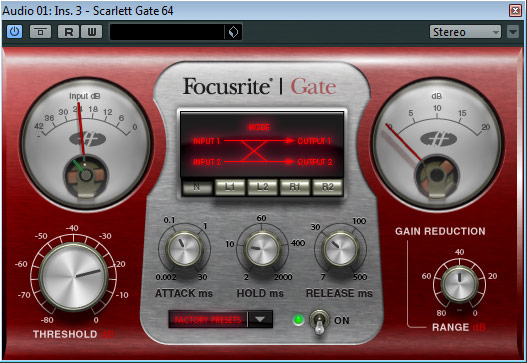The height and width of the screenshot is (363, 527).
Task: Select the L2 mode button
Action: coord(262,187)
